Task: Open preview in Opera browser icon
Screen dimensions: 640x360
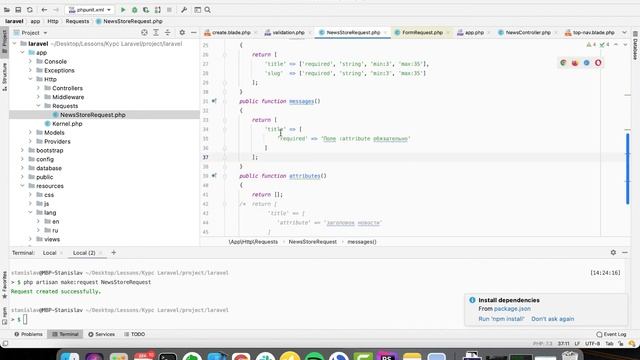Action: pyautogui.click(x=598, y=63)
